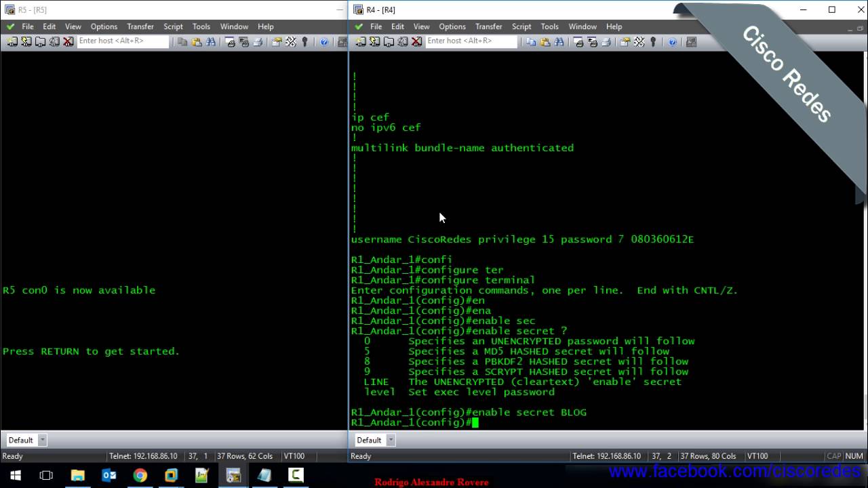The height and width of the screenshot is (488, 868).
Task: Click Connect icon in R5 window toolbar
Action: [x=12, y=41]
